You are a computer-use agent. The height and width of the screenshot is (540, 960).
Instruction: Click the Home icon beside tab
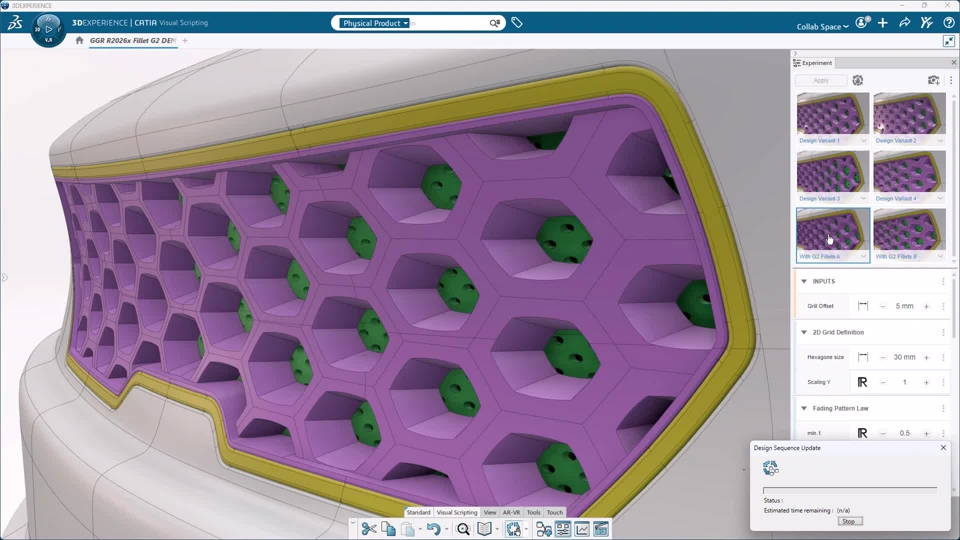point(79,40)
